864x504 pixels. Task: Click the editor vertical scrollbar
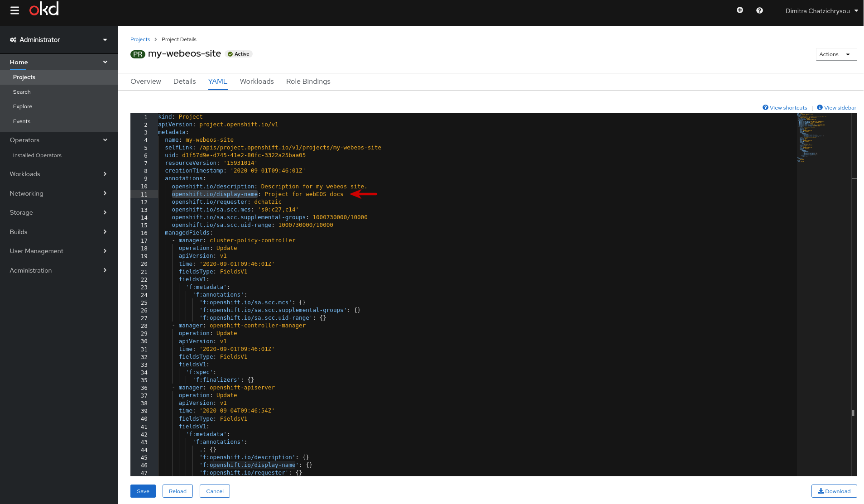click(x=854, y=294)
